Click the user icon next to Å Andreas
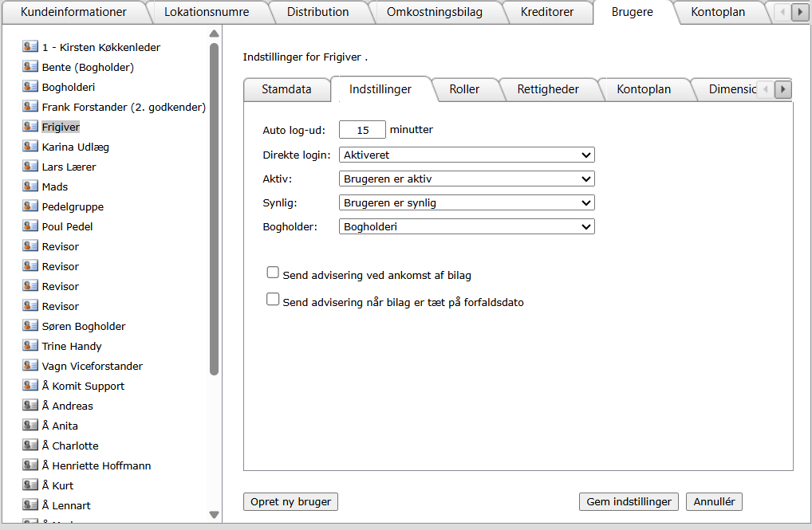 30,405
